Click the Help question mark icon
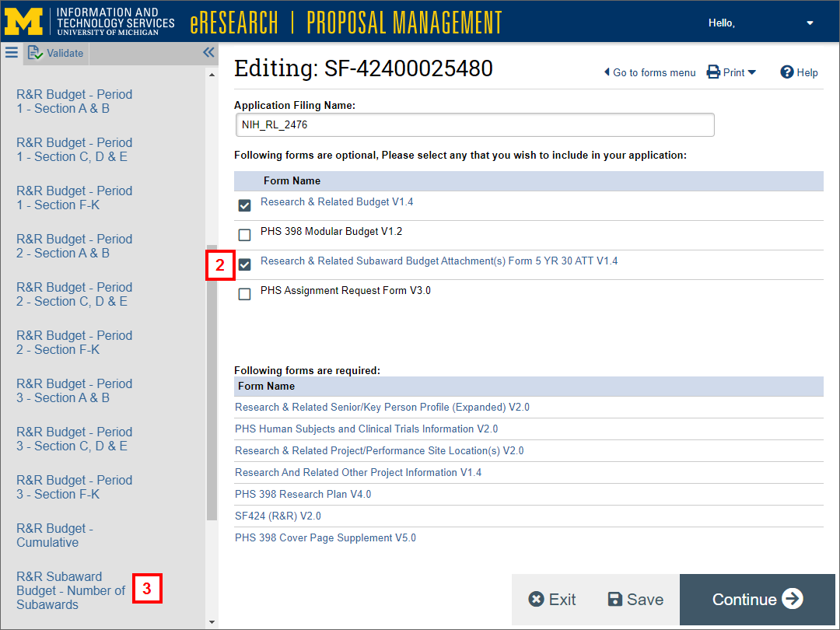The height and width of the screenshot is (630, 840). [x=786, y=72]
